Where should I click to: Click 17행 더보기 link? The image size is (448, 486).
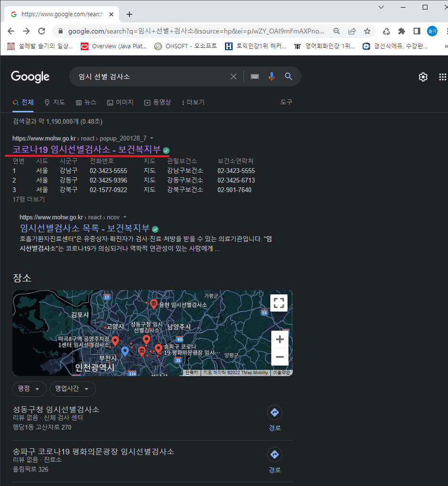[x=29, y=199]
